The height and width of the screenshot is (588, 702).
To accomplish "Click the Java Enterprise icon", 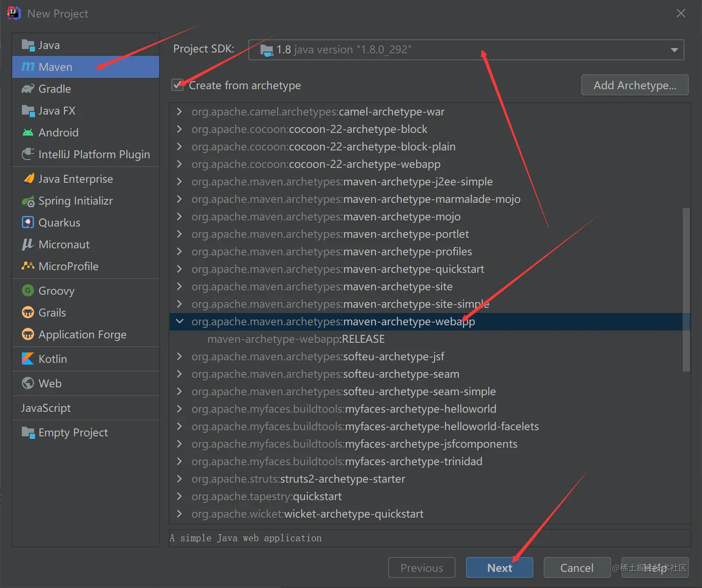I will point(28,178).
